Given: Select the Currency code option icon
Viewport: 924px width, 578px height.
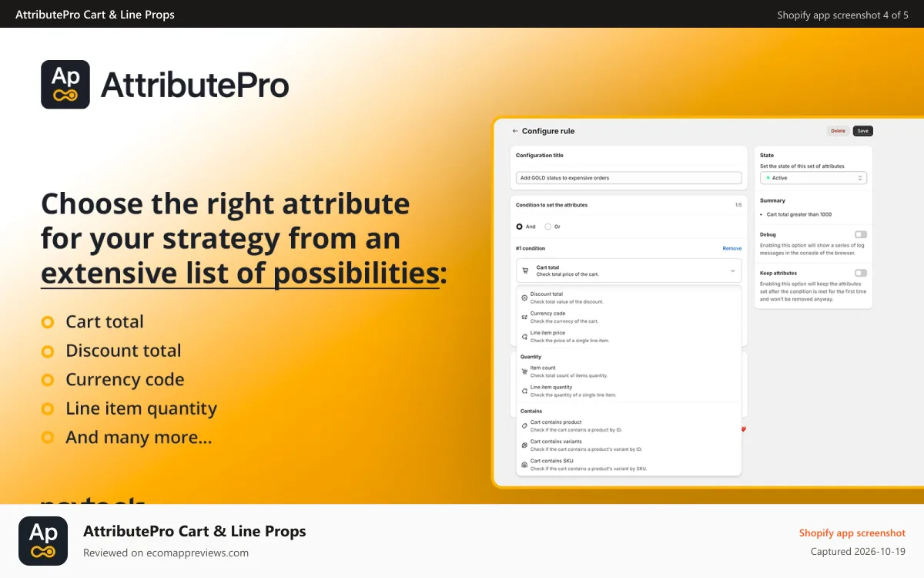Looking at the screenshot, I should [524, 317].
